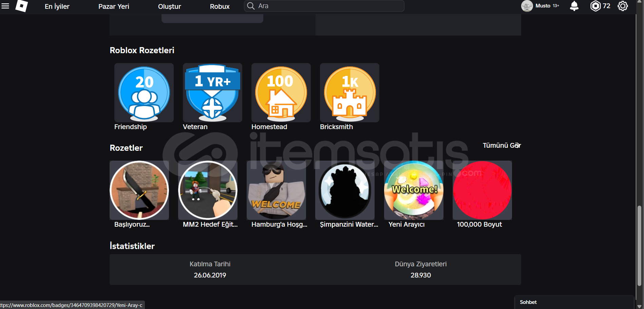Click the Katılma Tarihi label
This screenshot has width=644, height=309.
click(x=210, y=264)
